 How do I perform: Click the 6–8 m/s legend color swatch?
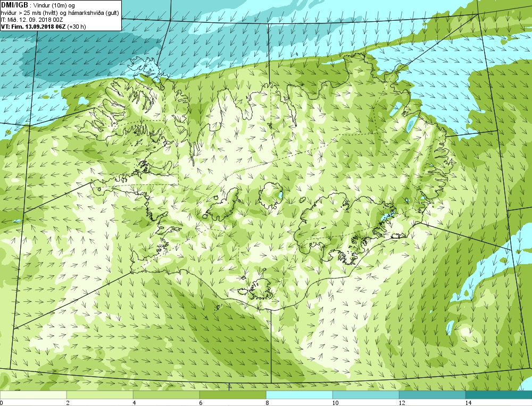tap(233, 395)
